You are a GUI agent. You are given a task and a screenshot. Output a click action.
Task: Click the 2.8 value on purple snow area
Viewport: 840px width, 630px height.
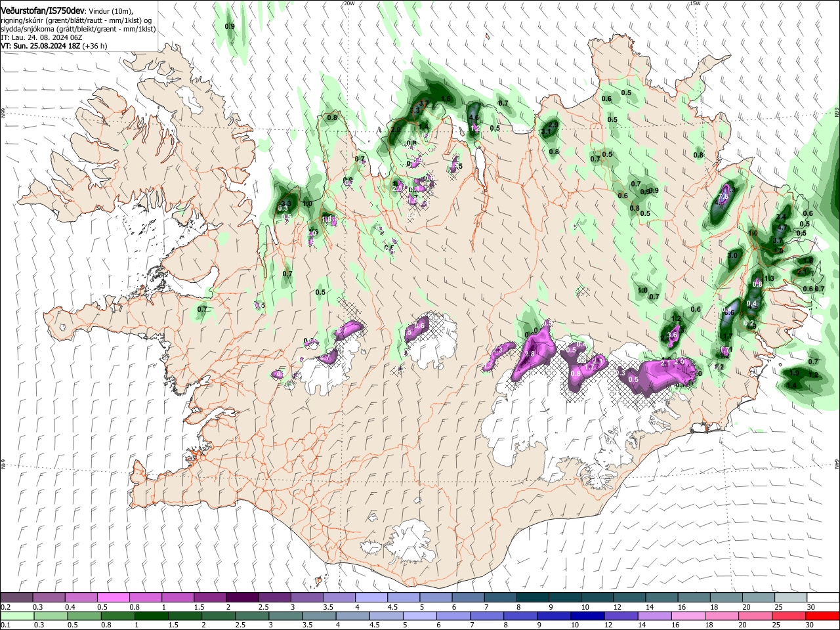coord(530,354)
